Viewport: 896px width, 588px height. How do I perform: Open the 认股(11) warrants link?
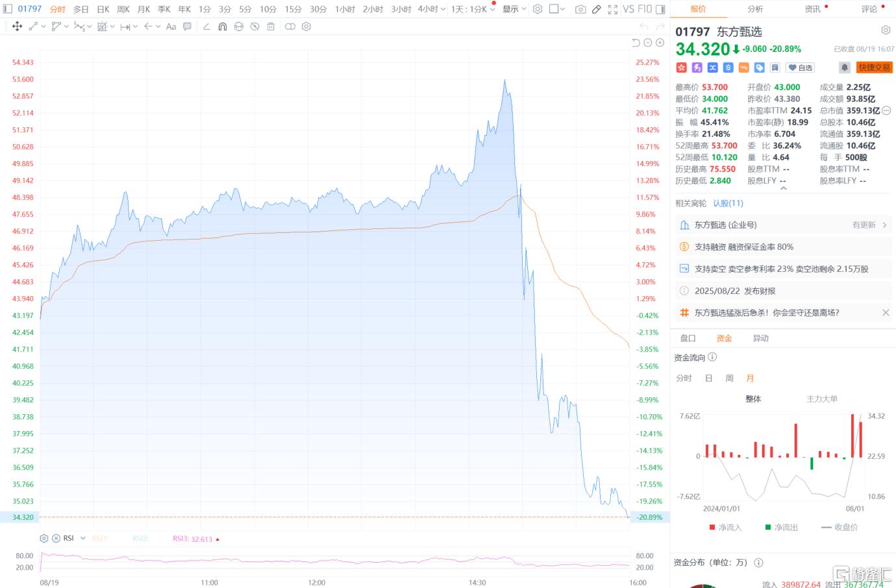[728, 203]
